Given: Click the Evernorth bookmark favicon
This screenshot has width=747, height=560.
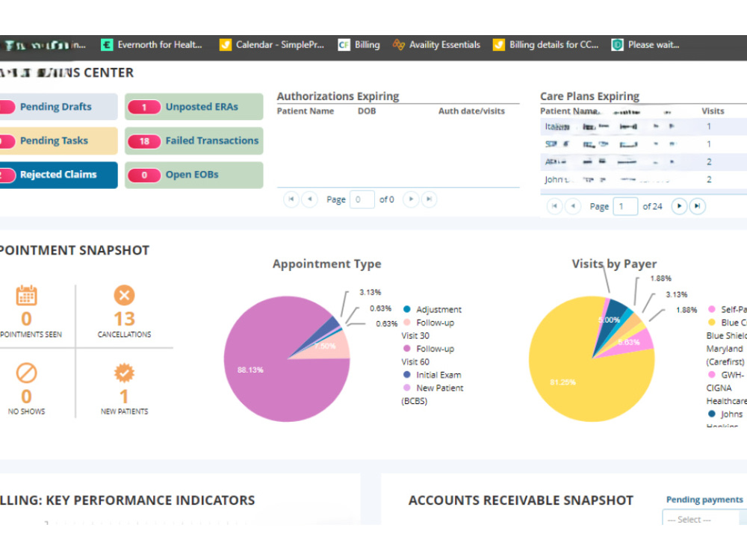Looking at the screenshot, I should (107, 45).
